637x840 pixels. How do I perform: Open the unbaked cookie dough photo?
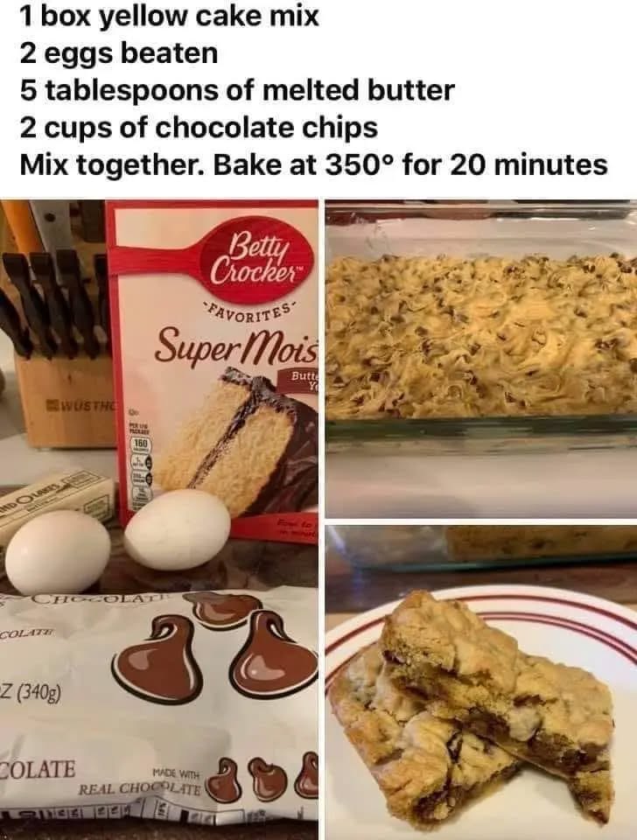tap(481, 359)
